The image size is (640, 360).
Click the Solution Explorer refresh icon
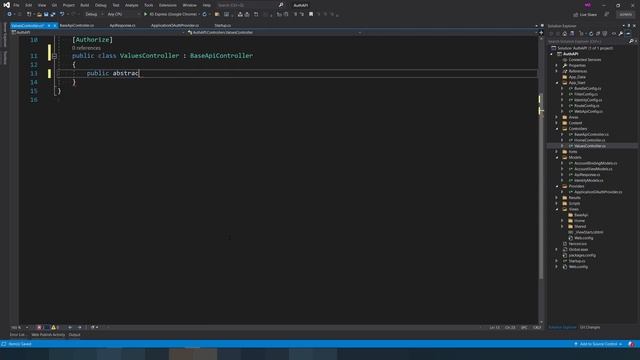coord(591,33)
